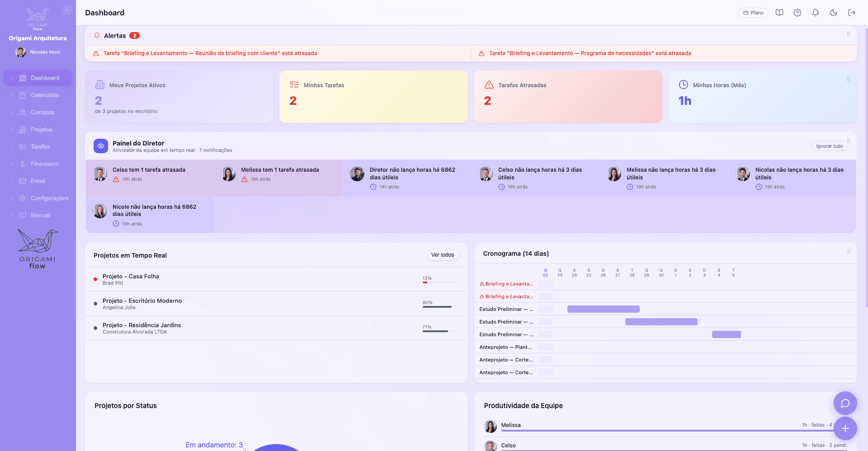The width and height of the screenshot is (868, 451).
Task: Click the Ver todos button
Action: point(443,255)
